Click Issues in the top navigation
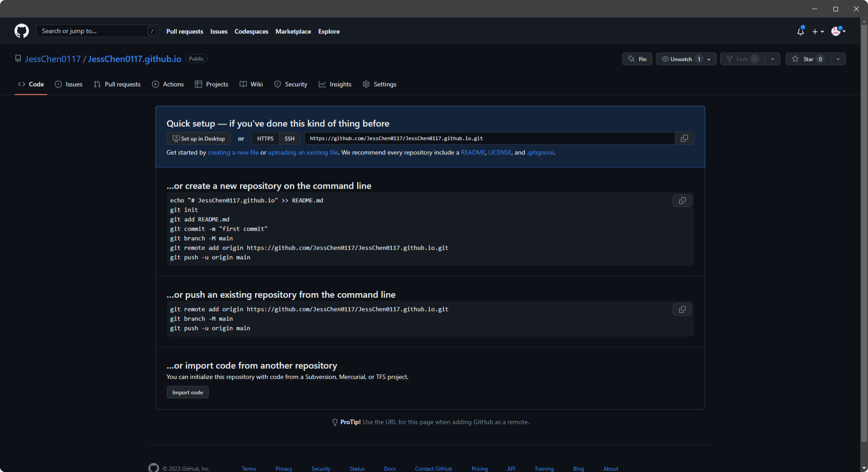Viewport: 868px width, 472px height. (219, 32)
